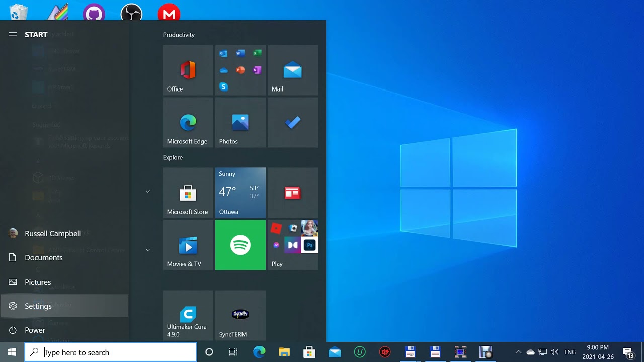
Task: Open the Sunny Ottawa weather tile
Action: pos(240,193)
